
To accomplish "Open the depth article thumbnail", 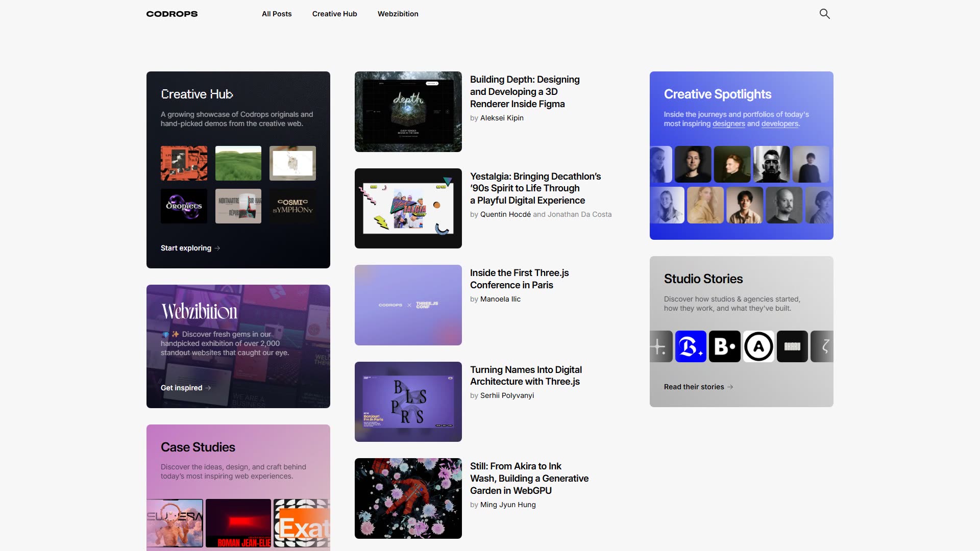I will [408, 112].
